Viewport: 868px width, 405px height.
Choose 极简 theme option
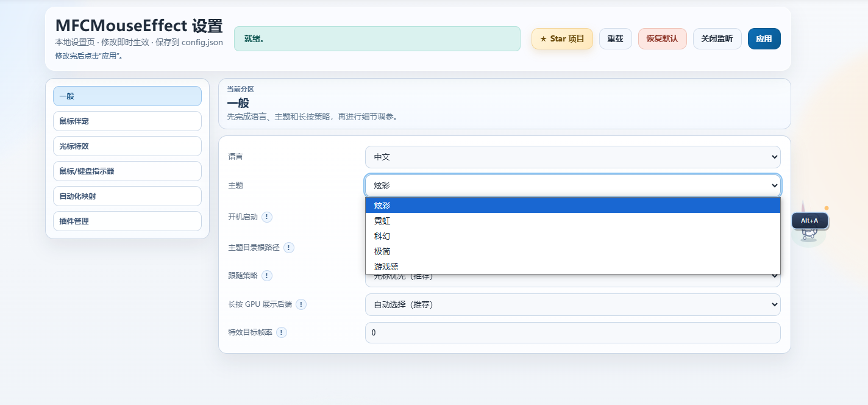572,251
